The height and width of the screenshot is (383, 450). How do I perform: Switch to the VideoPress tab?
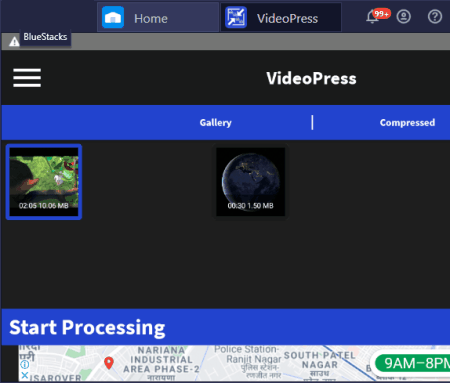tap(281, 17)
